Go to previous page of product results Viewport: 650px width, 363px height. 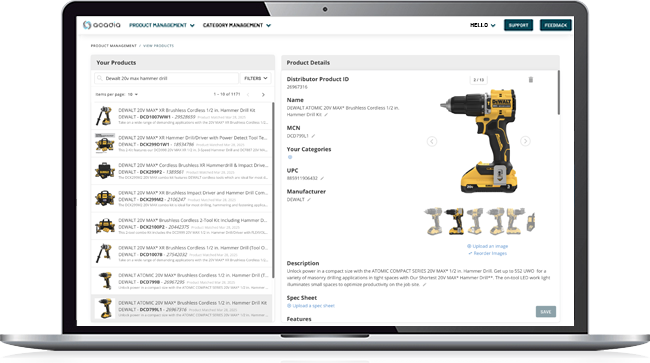(x=248, y=94)
